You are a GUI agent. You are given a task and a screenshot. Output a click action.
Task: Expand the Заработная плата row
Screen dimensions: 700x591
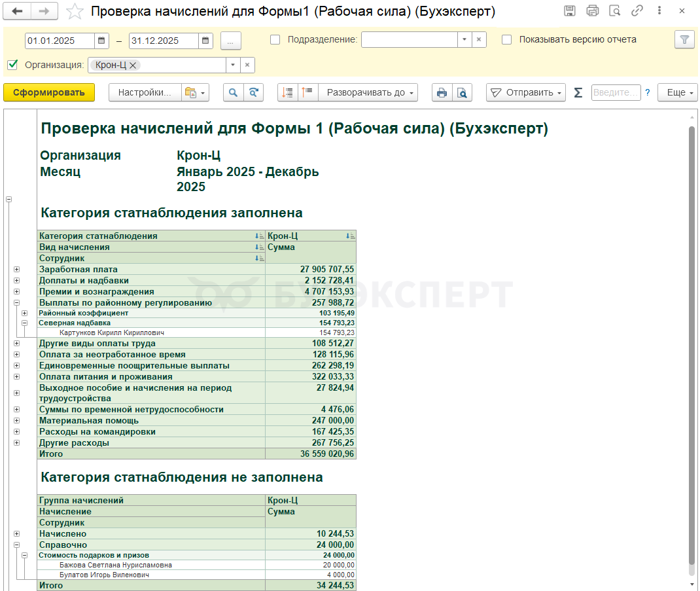pos(17,269)
